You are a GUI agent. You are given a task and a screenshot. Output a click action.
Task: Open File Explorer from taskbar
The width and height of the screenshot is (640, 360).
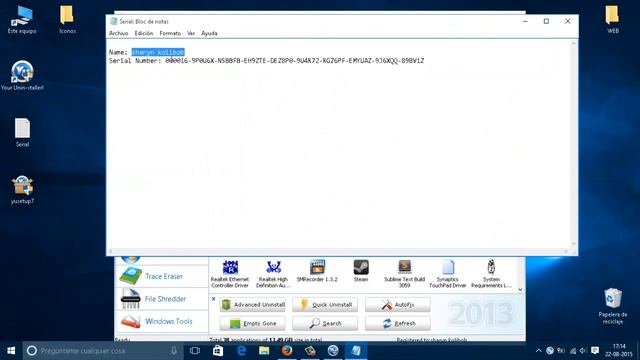[x=264, y=351]
